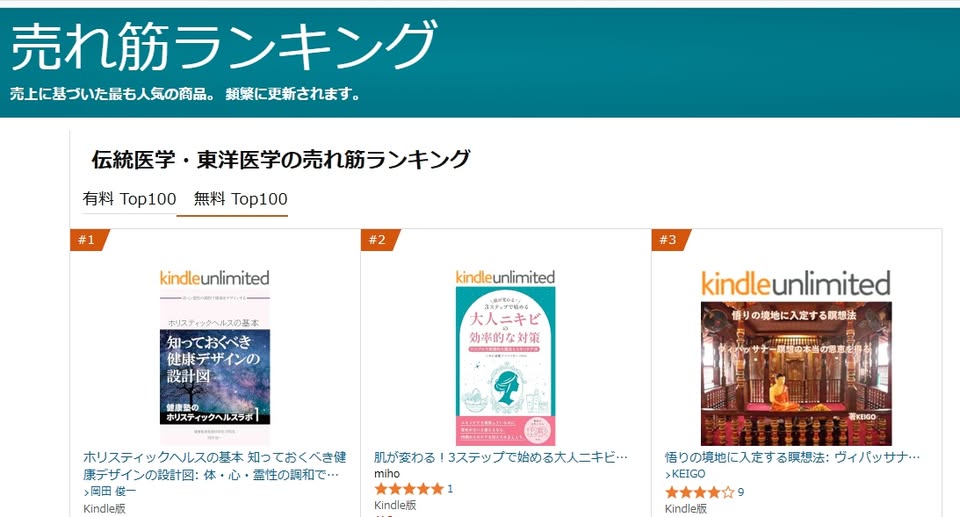Click the 売れ筋ランキング banner heading
The height and width of the screenshot is (517, 960).
click(x=224, y=45)
